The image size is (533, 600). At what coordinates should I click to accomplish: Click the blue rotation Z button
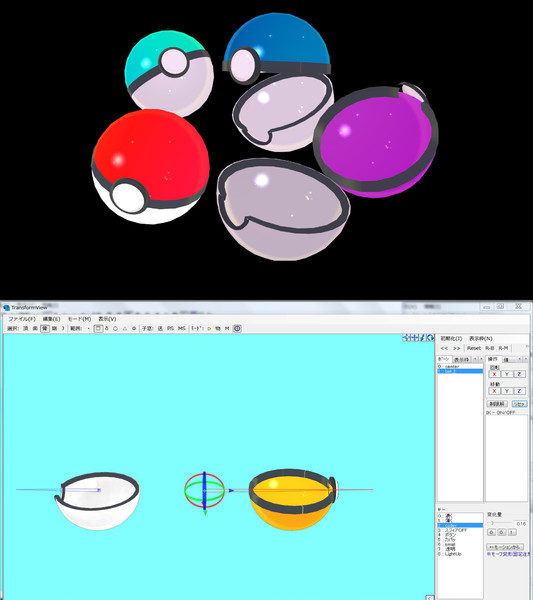click(x=519, y=374)
